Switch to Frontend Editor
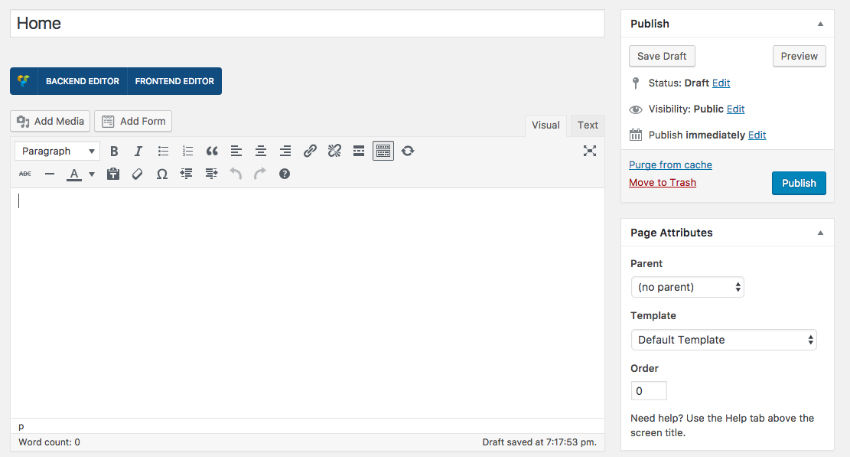The image size is (850, 457). (175, 81)
